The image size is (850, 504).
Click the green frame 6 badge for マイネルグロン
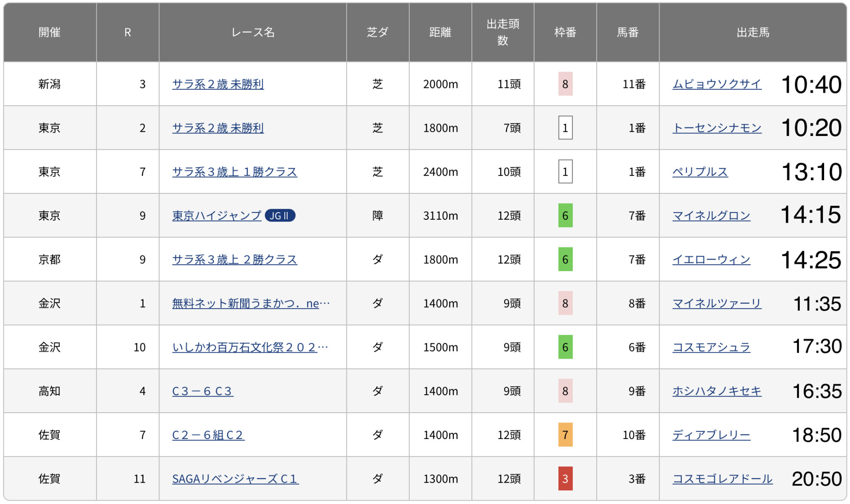coord(565,216)
